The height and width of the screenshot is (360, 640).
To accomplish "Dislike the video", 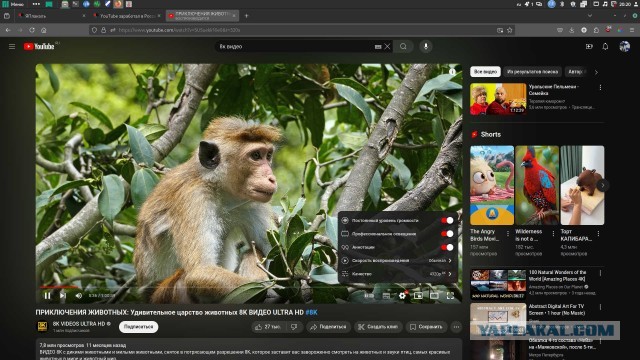I will coord(294,327).
